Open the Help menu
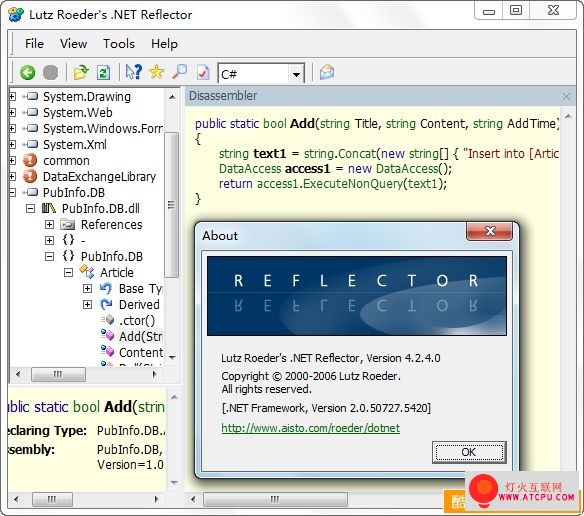This screenshot has width=584, height=516. tap(164, 44)
